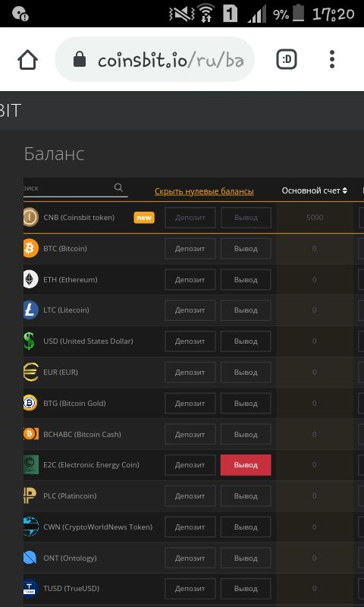Image resolution: width=364 pixels, height=607 pixels.
Task: Click the Ethereum coin icon
Action: pyautogui.click(x=30, y=279)
